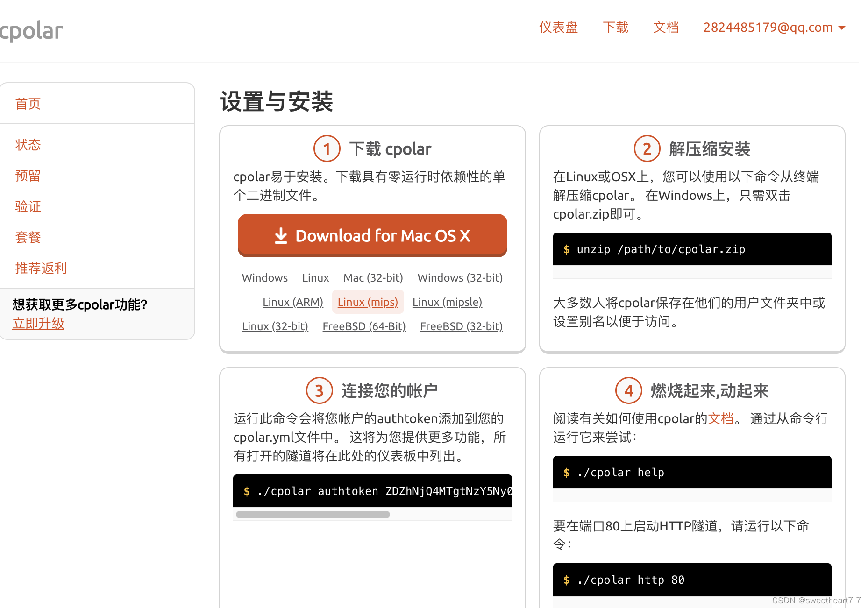Click the 设置与安装 page heading

pos(277,101)
